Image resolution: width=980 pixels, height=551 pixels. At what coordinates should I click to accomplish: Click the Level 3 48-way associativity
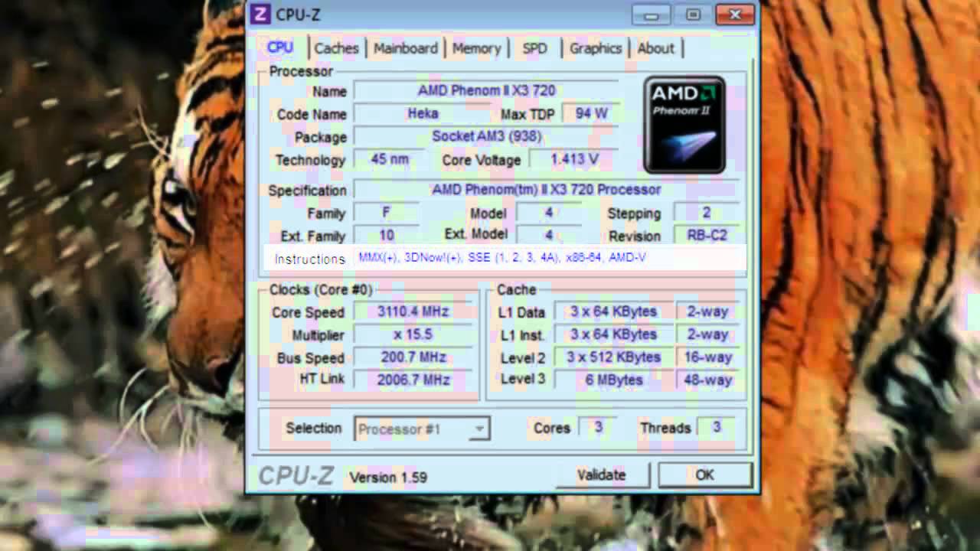click(x=708, y=380)
